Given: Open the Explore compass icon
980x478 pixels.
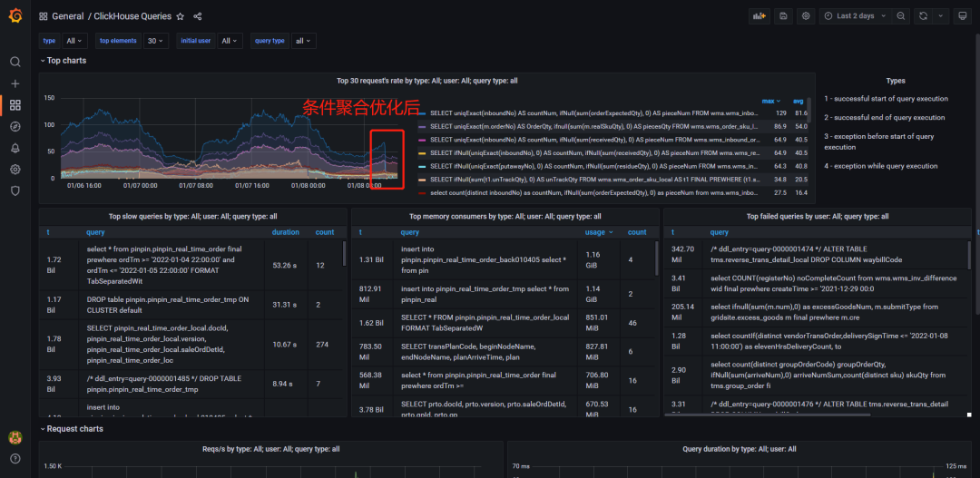Looking at the screenshot, I should pos(15,127).
